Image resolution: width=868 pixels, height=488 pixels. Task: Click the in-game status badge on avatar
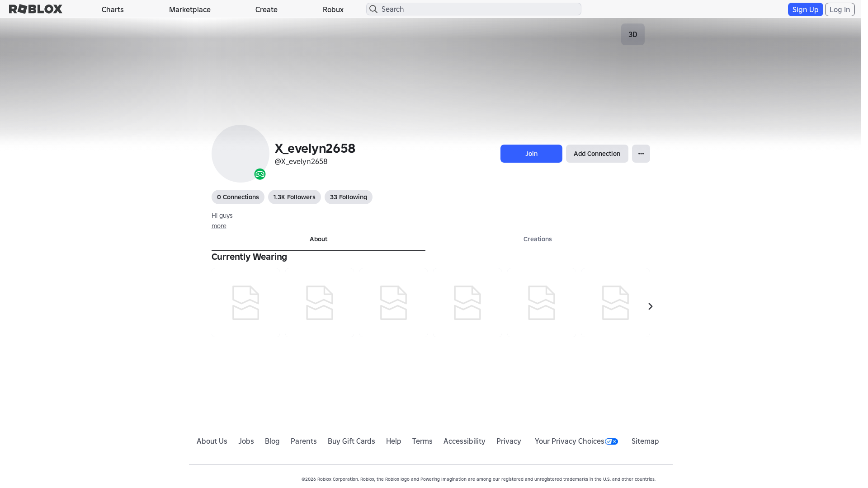[260, 174]
